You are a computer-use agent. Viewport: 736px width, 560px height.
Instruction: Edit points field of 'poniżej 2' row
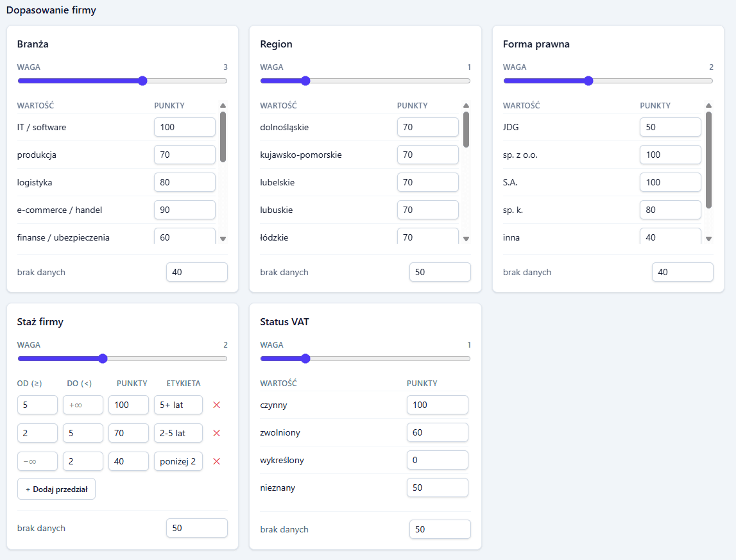[x=128, y=461]
